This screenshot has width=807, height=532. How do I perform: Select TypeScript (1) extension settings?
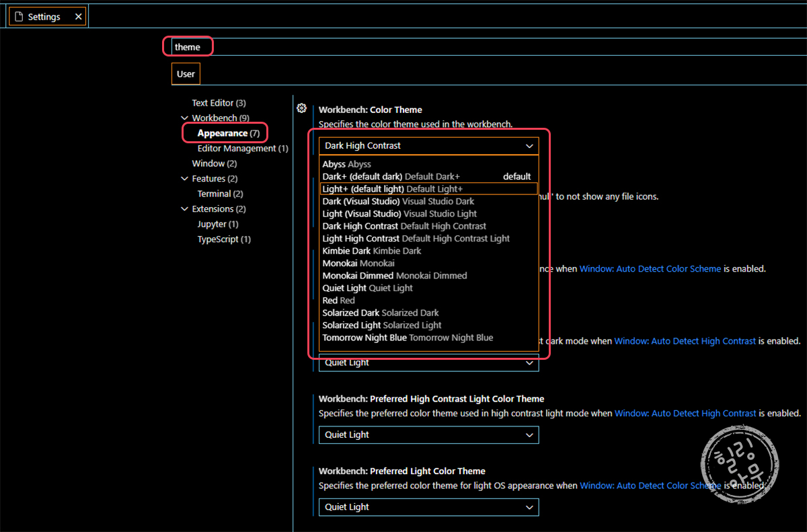[x=224, y=239]
